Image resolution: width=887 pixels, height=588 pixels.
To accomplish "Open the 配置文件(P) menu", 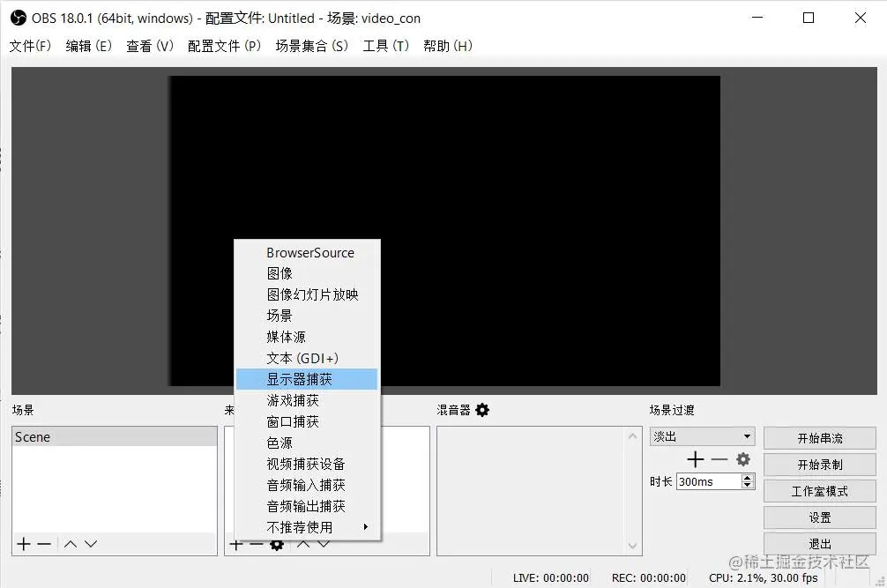I will pyautogui.click(x=224, y=46).
